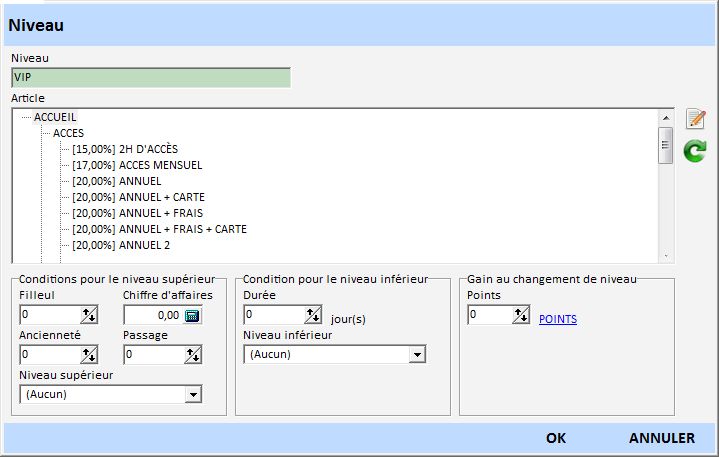Open the Niveau inférieur dropdown
The width and height of the screenshot is (719, 457).
click(x=417, y=355)
